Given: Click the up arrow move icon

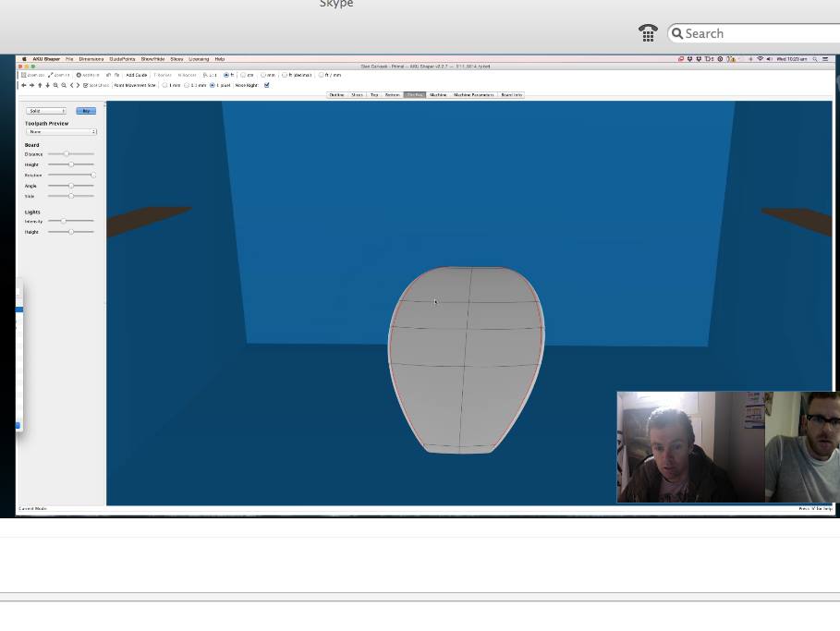Looking at the screenshot, I should 40,85.
